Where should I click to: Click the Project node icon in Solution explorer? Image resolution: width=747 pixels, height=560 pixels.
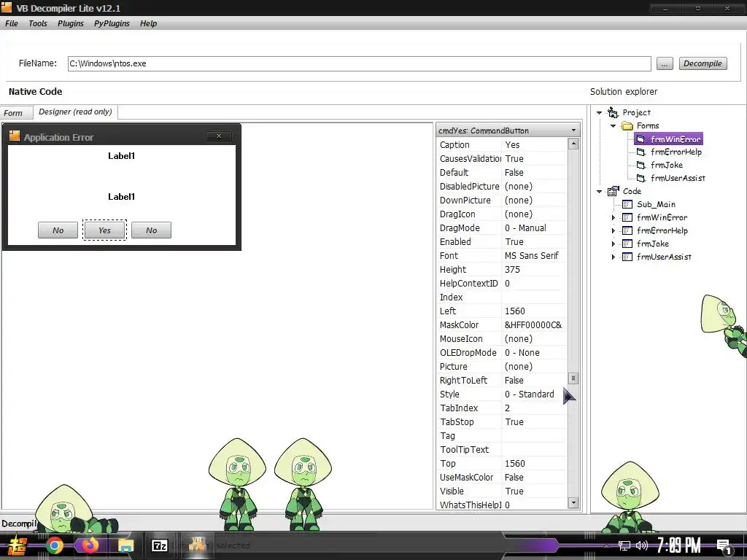point(613,112)
